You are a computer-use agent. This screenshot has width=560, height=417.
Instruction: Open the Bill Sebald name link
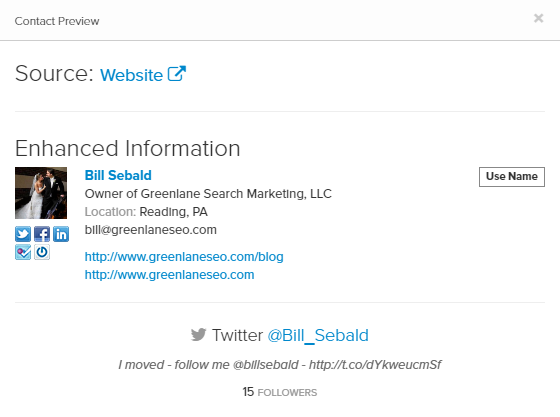(x=118, y=175)
